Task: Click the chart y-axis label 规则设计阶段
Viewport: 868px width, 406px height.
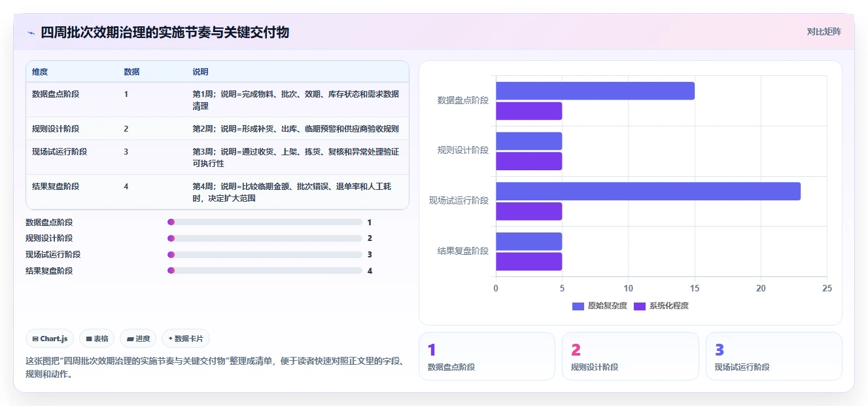Action: (x=463, y=151)
